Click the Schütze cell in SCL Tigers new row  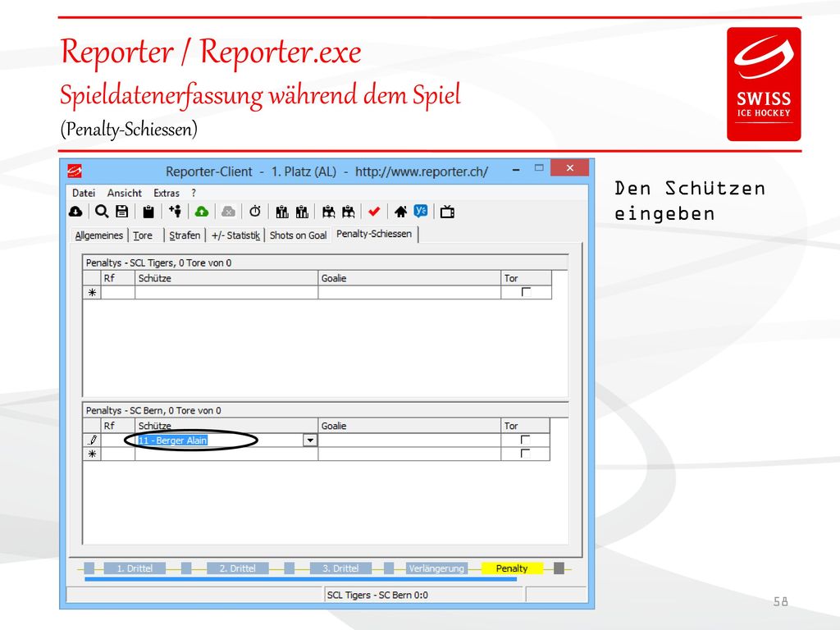226,293
